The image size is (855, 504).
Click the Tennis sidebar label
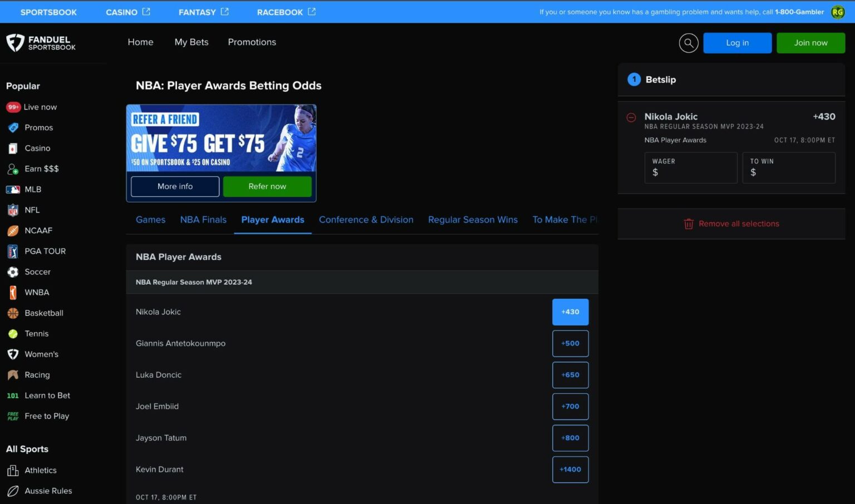click(36, 333)
